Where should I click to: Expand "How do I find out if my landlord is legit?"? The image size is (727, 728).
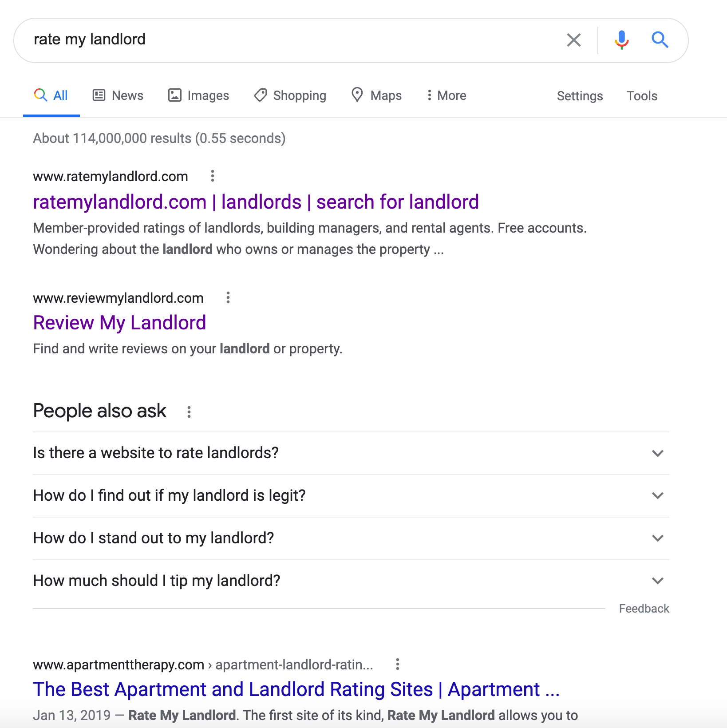click(351, 496)
